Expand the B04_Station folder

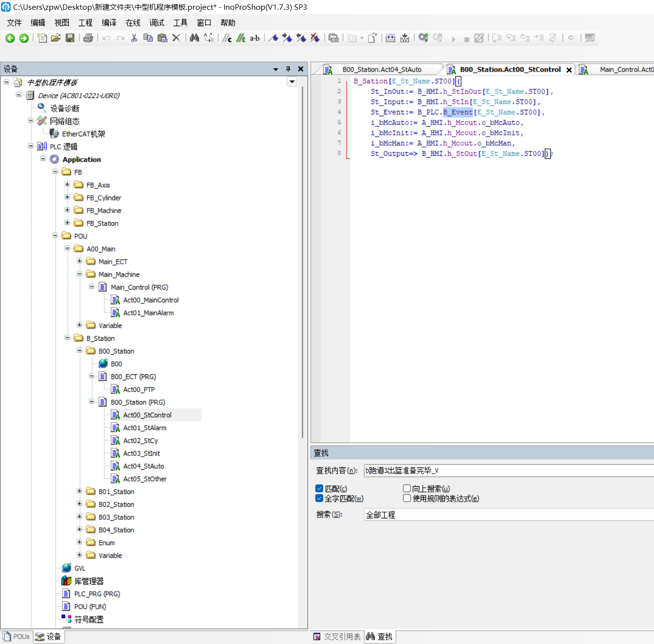point(79,529)
